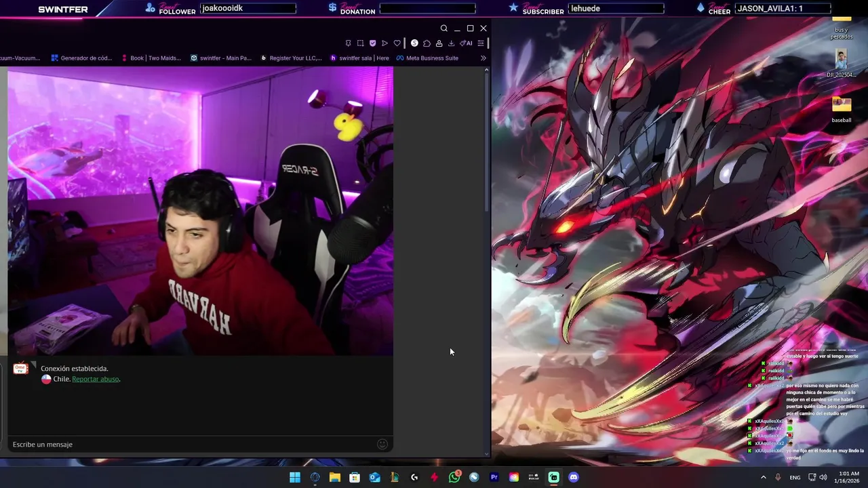Image resolution: width=868 pixels, height=488 pixels.
Task: Open the downloads icon in toolbar
Action: click(451, 43)
